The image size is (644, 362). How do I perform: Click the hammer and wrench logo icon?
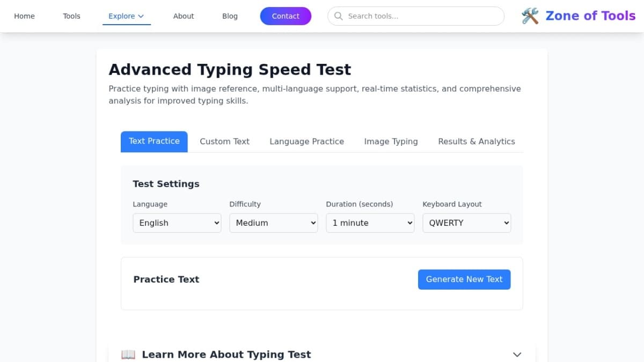click(x=530, y=16)
